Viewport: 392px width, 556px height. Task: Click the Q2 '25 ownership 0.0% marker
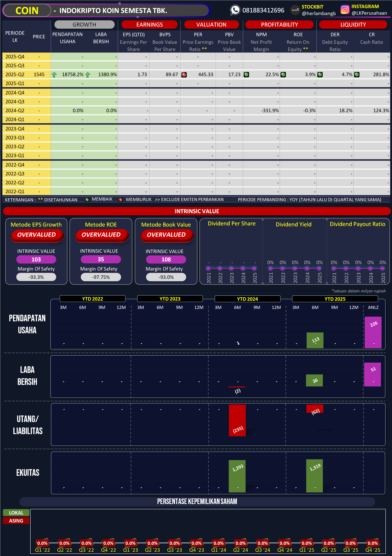point(329,543)
